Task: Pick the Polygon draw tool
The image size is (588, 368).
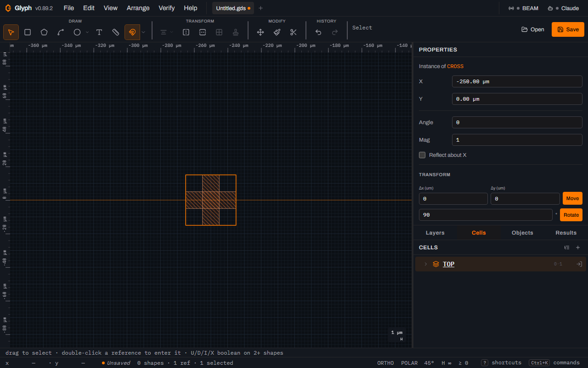Action: (44, 32)
